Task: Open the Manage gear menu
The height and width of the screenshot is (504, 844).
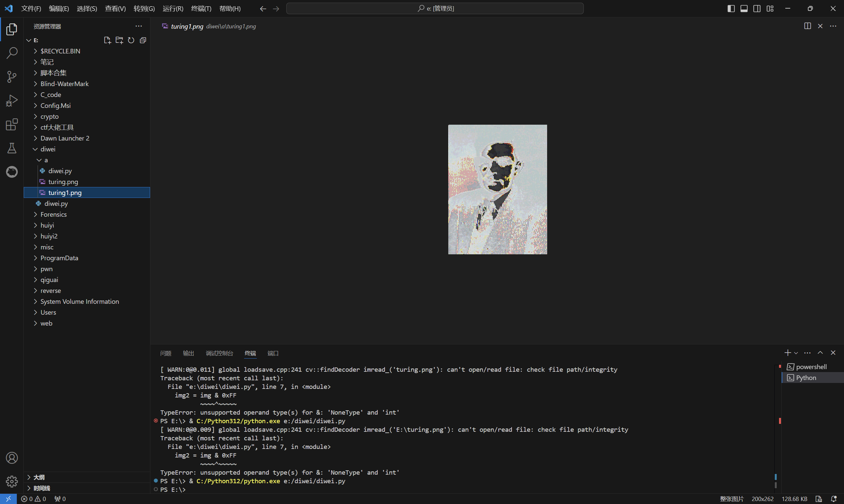Action: click(12, 481)
